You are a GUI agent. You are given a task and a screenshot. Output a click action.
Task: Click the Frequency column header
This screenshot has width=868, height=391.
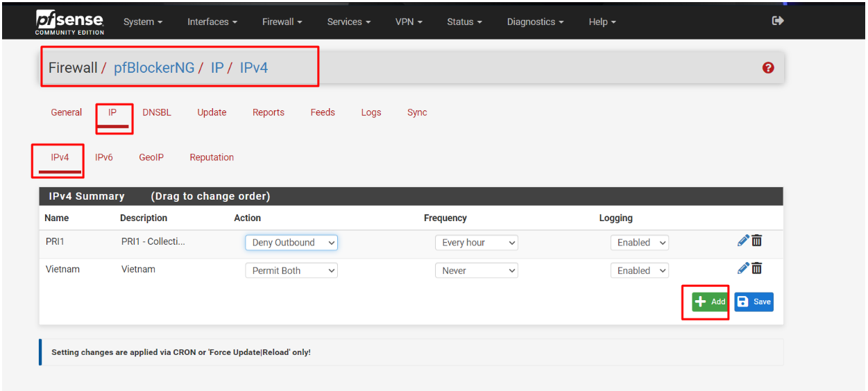(x=445, y=218)
